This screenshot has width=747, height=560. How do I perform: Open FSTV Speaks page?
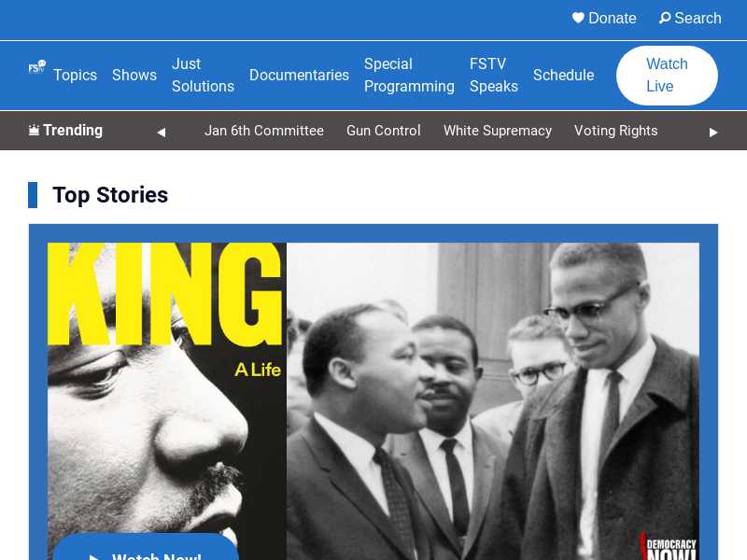[494, 76]
